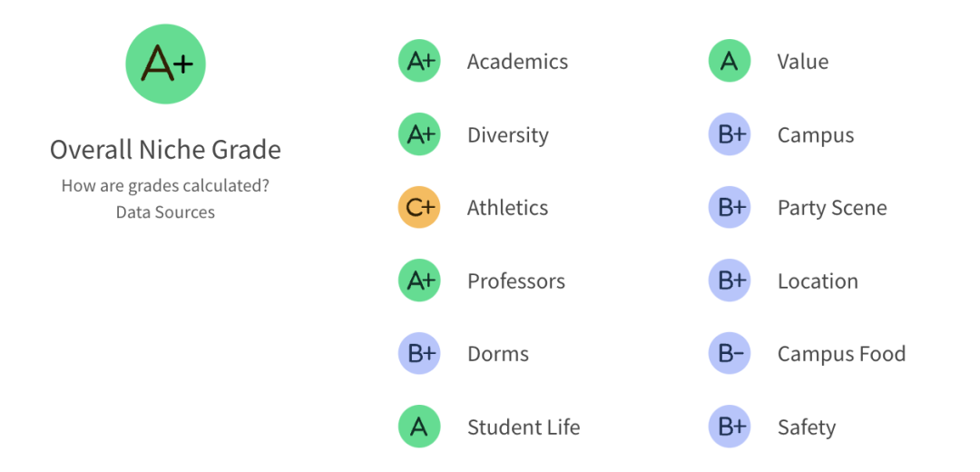Open the Athletics category label

point(507,208)
